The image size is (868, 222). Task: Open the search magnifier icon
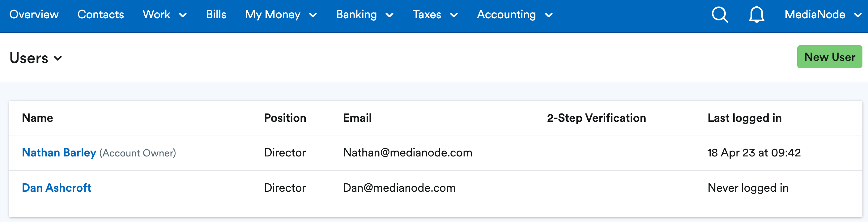720,15
